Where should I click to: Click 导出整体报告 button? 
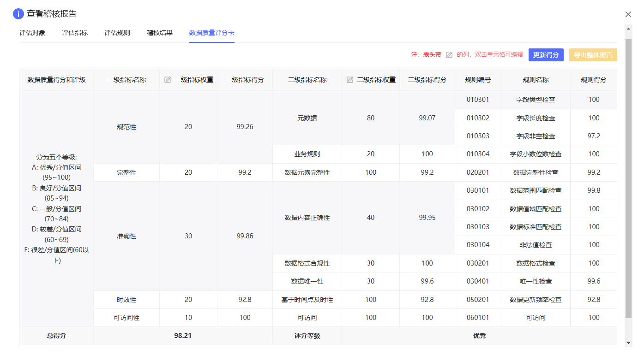593,55
